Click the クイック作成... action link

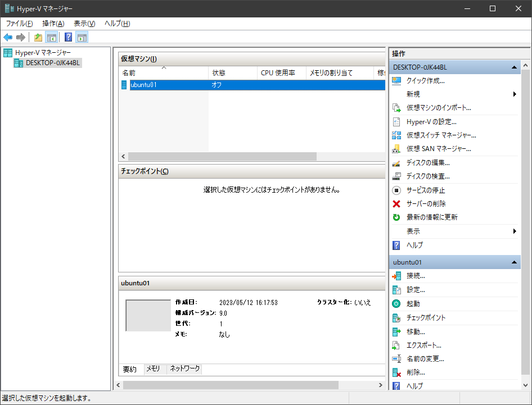426,81
